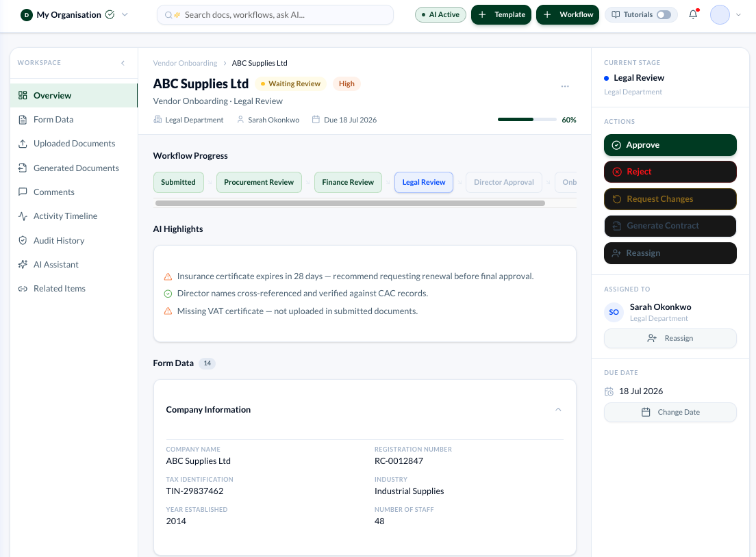Click the Overview grid icon in sidebar
The width and height of the screenshot is (756, 557).
pos(23,95)
